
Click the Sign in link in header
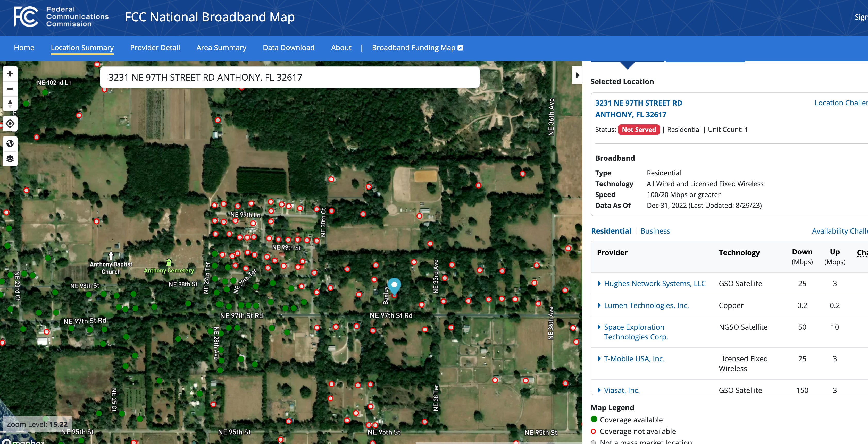861,17
